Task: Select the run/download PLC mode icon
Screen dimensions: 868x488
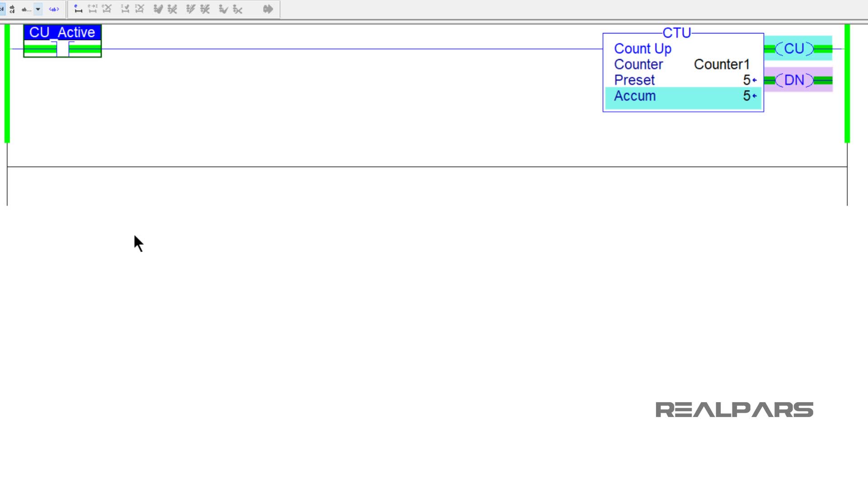Action: tap(268, 9)
